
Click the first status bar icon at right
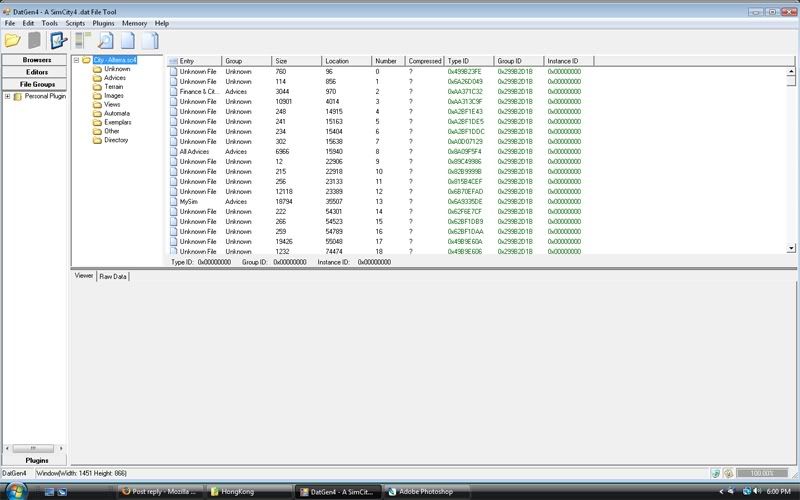click(x=715, y=473)
